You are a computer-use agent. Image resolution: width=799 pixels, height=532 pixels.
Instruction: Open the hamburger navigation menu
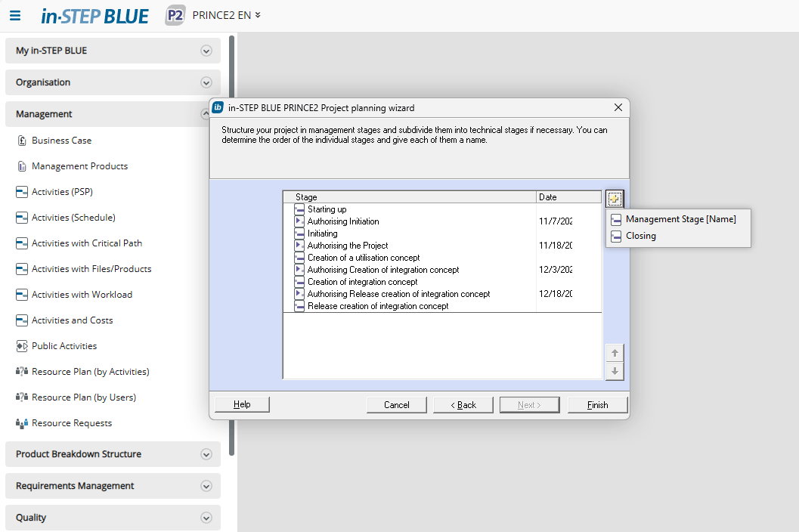pyautogui.click(x=15, y=15)
